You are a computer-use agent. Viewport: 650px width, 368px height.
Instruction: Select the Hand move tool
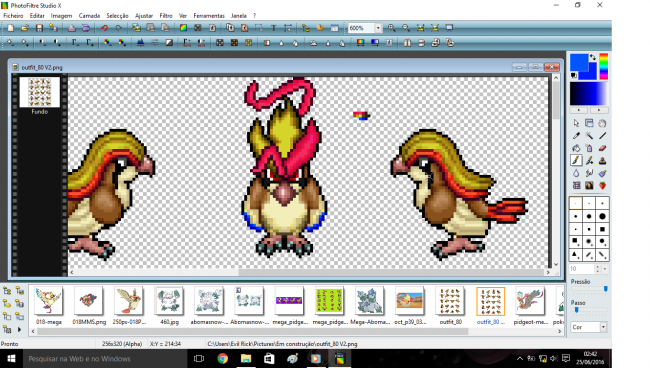click(x=602, y=123)
